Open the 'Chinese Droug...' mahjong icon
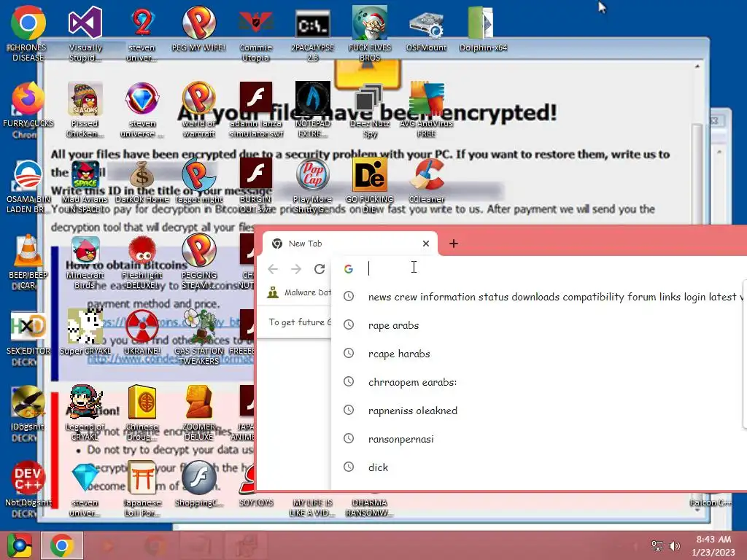The width and height of the screenshot is (747, 560). [142, 402]
